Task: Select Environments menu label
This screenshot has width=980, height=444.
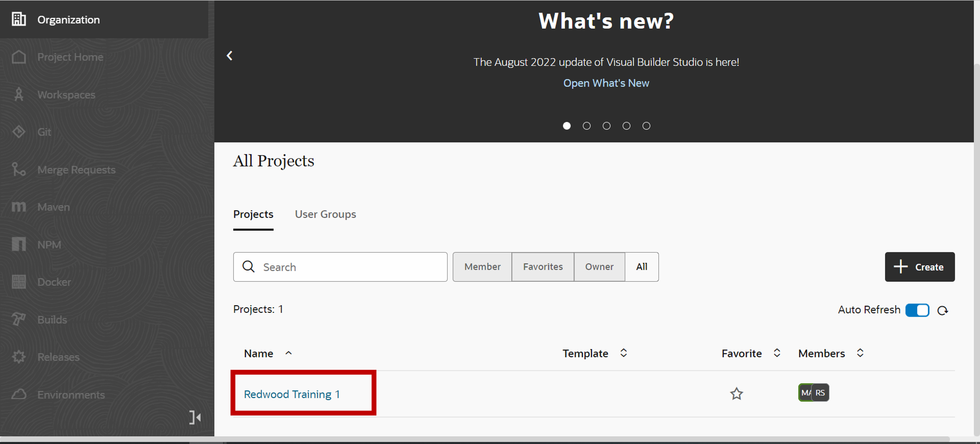Action: tap(71, 395)
